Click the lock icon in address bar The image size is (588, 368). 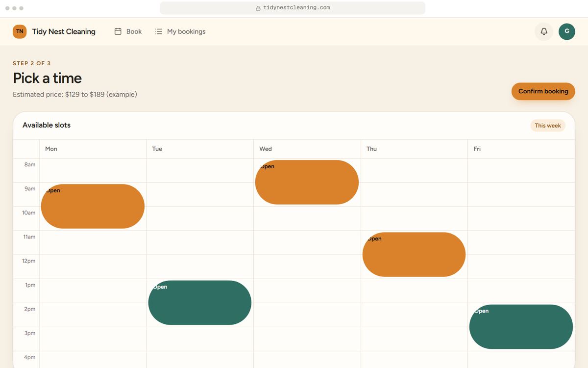tap(258, 8)
